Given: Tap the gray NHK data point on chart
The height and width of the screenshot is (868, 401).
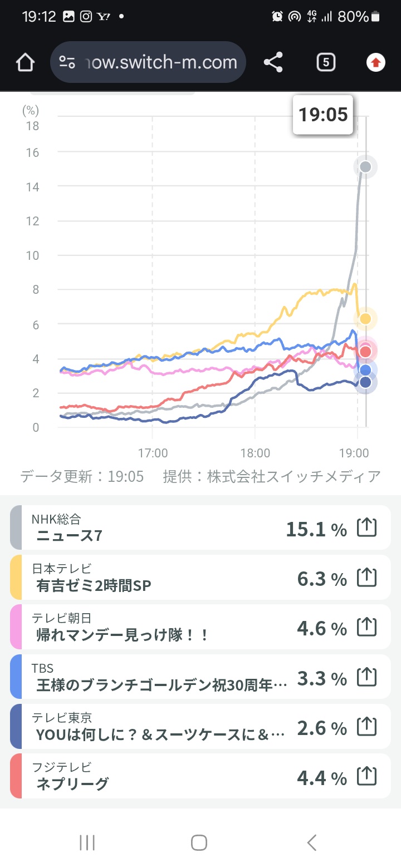Looking at the screenshot, I should tap(365, 166).
